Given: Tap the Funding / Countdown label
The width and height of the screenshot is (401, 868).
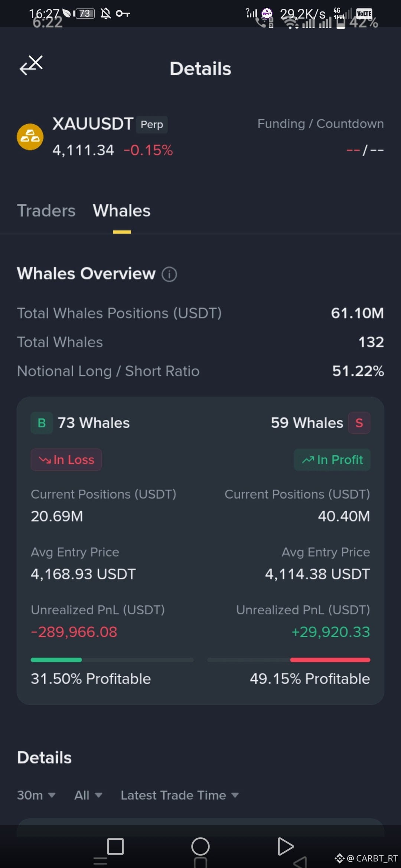Looking at the screenshot, I should [x=321, y=124].
